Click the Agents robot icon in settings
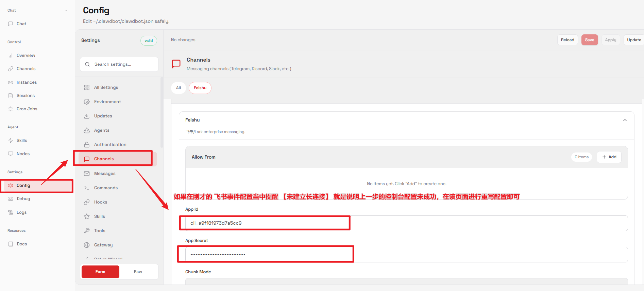This screenshot has width=644, height=291. (x=87, y=130)
